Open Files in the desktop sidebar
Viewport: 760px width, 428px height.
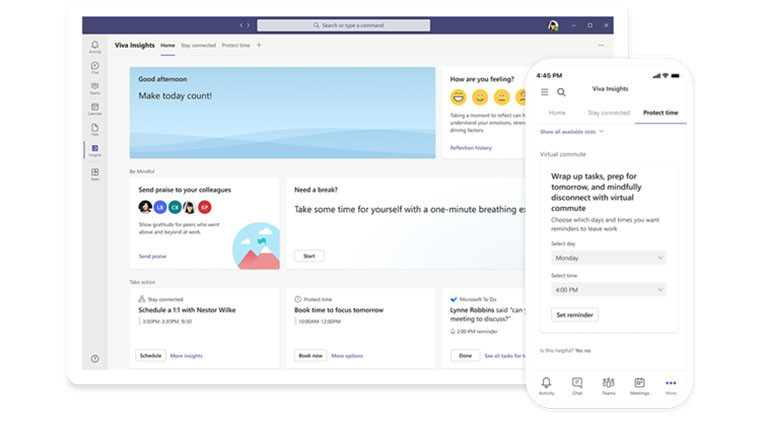pyautogui.click(x=95, y=129)
